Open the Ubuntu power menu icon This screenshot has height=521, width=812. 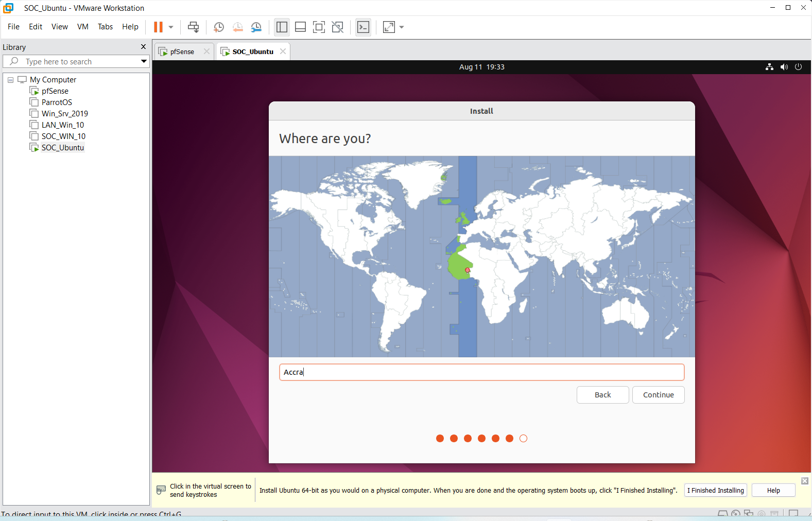[x=798, y=67]
